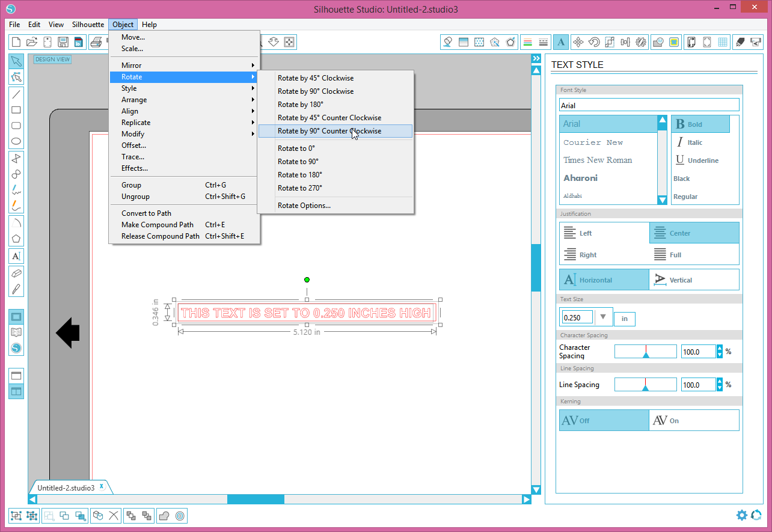
Task: Open the Align panel icon
Action: (625, 42)
